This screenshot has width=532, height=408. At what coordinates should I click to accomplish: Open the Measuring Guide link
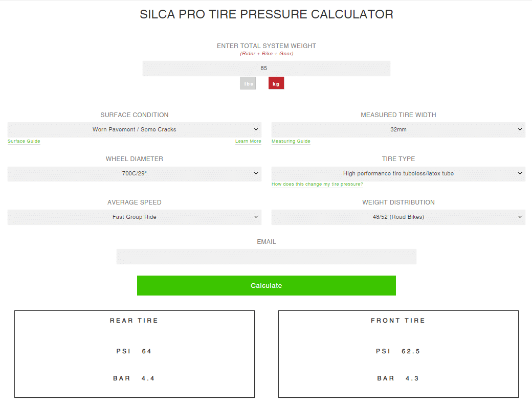291,141
